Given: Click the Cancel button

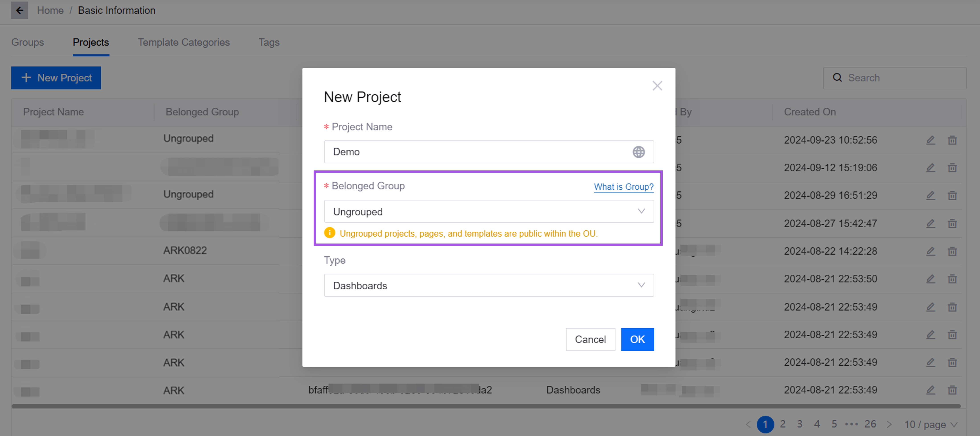Looking at the screenshot, I should coord(590,339).
